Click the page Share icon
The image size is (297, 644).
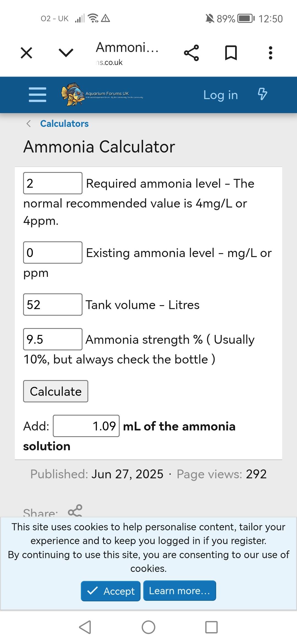75,511
